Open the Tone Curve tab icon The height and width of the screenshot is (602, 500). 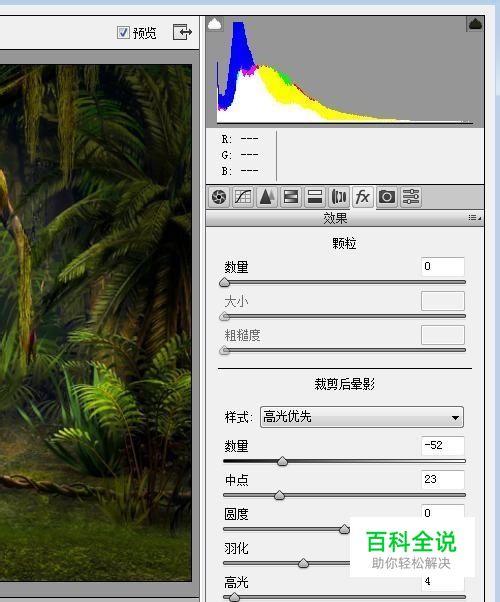coord(243,197)
